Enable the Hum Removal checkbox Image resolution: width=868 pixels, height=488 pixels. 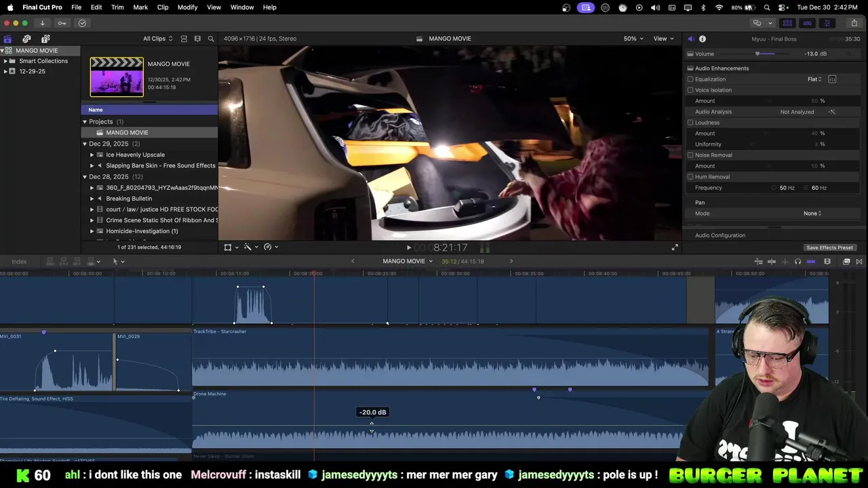[x=690, y=177]
